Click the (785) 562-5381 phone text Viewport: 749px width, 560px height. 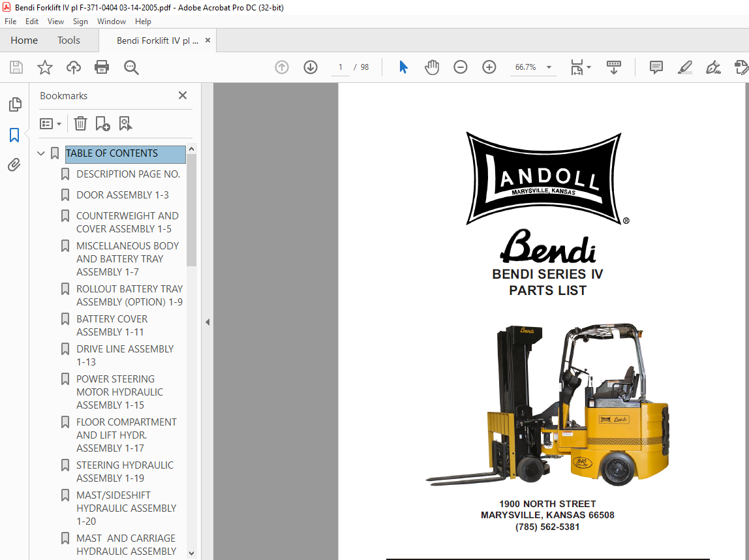[547, 527]
